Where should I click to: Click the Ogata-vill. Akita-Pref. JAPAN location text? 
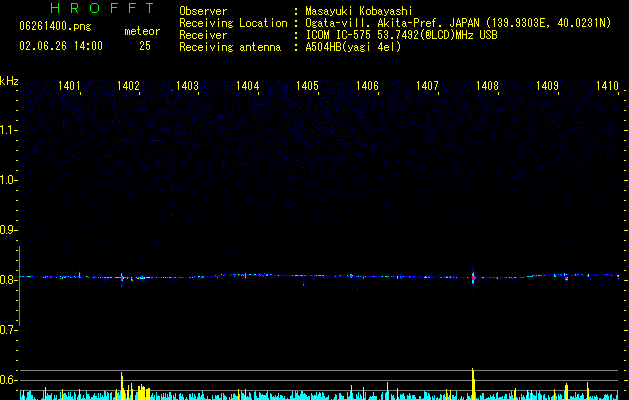(458, 23)
